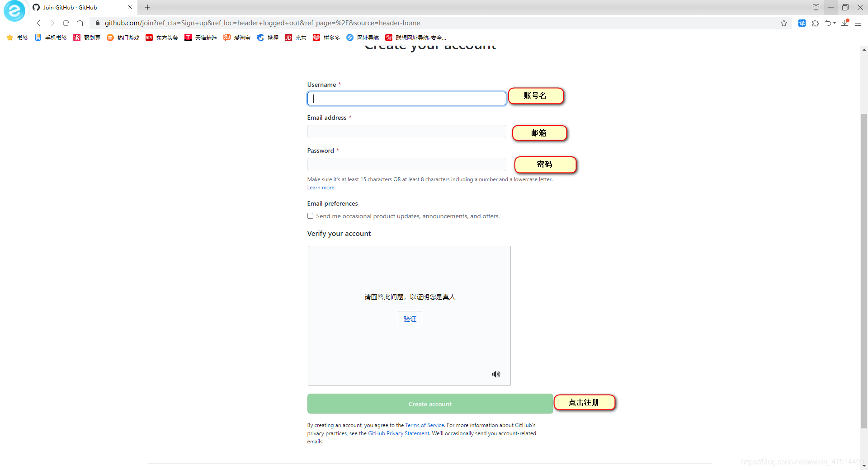Click the address bar URL
The image size is (868, 470).
(262, 23)
